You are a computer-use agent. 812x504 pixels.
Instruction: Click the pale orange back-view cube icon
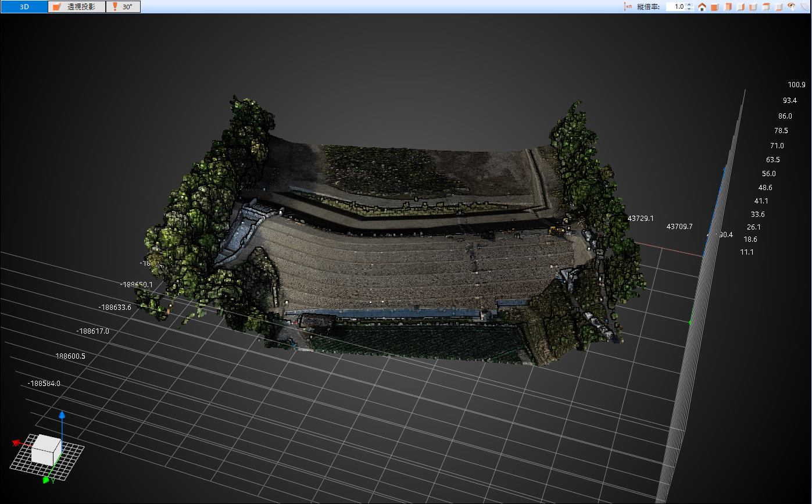[728, 7]
